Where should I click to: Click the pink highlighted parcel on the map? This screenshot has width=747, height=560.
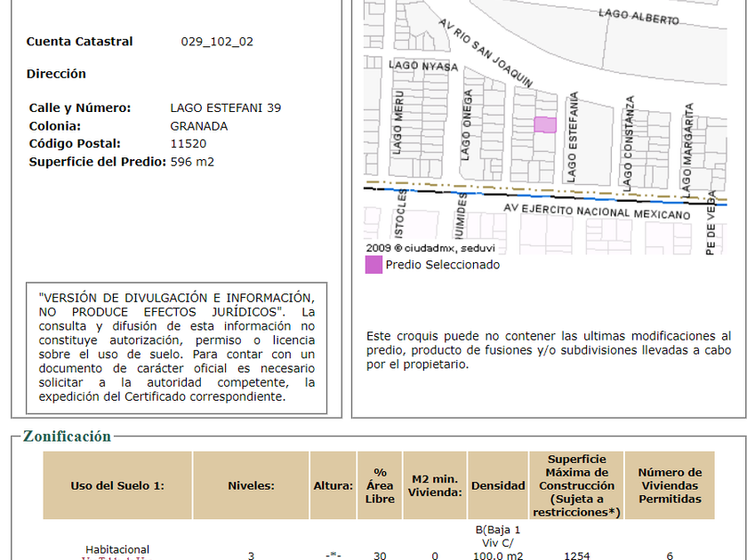(x=544, y=125)
